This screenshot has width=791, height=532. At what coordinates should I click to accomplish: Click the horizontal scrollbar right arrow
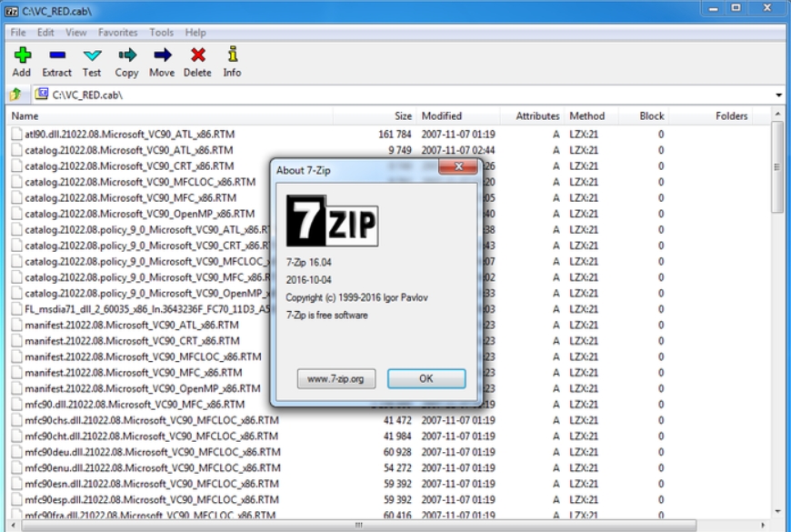tap(763, 525)
